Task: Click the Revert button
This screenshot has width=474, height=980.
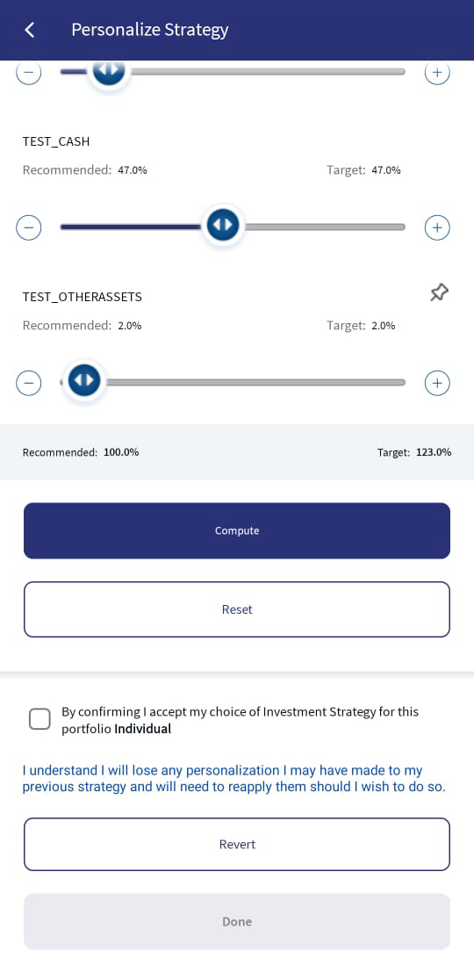Action: point(237,845)
